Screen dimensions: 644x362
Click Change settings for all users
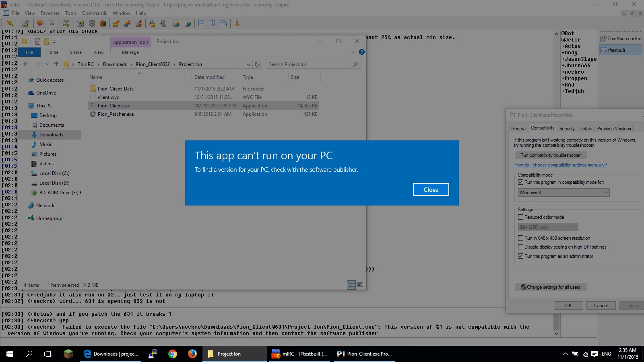(x=550, y=287)
